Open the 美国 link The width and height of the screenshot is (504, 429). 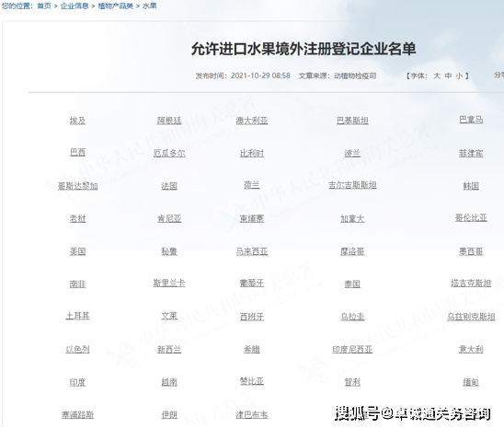click(x=77, y=251)
